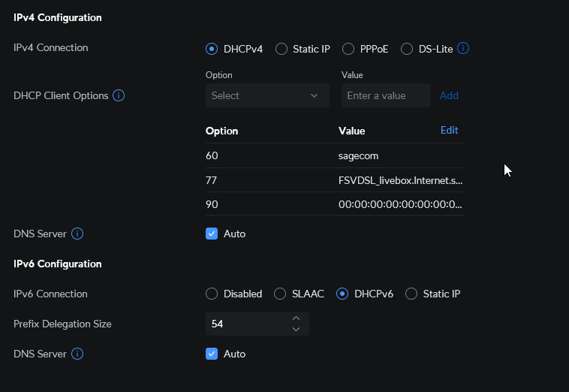Image resolution: width=569 pixels, height=392 pixels.
Task: Open info icon next to DS-Lite
Action: coord(463,49)
